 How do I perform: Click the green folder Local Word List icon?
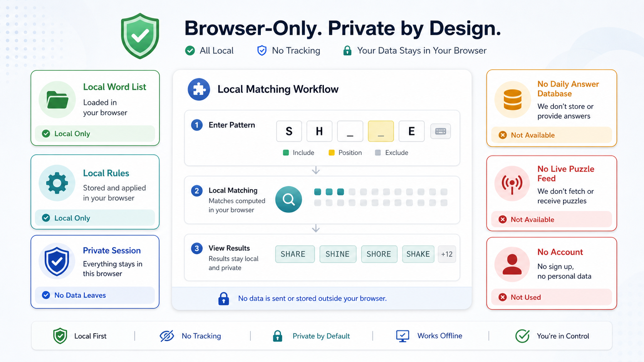pos(57,100)
